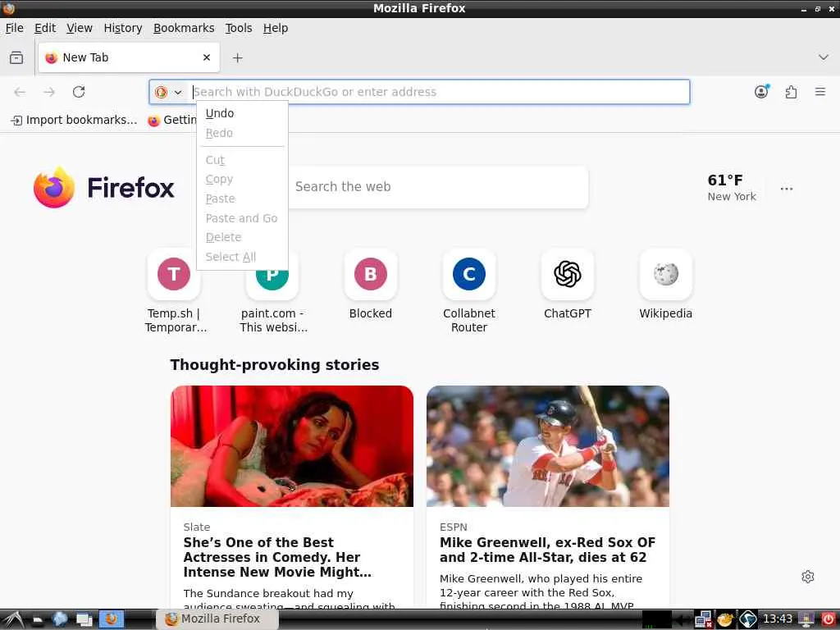Click Import bookmarks toolbar item
Viewport: 840px width, 630px height.
[75, 120]
